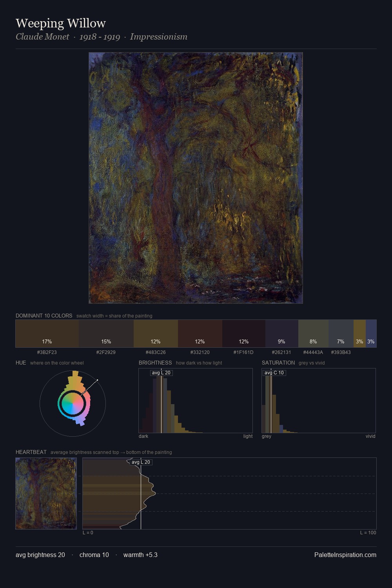
Task: Click the '#3B2F23' hex code label
Action: pos(47,352)
